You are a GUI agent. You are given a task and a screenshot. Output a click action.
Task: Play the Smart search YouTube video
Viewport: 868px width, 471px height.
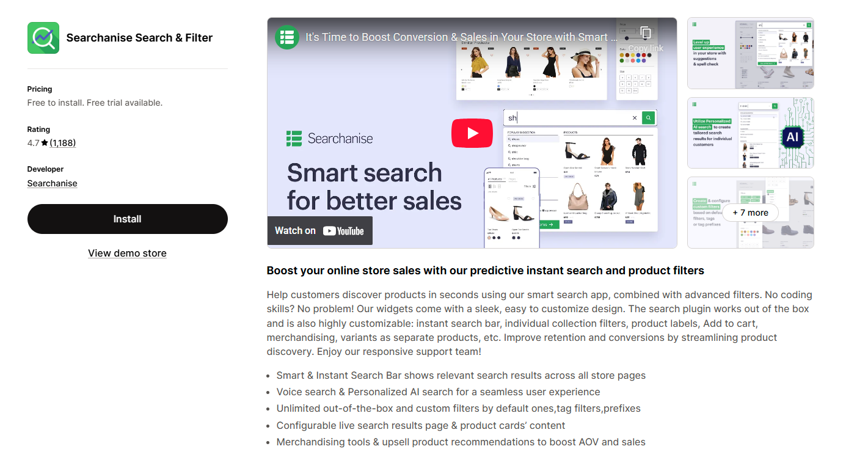(x=472, y=133)
